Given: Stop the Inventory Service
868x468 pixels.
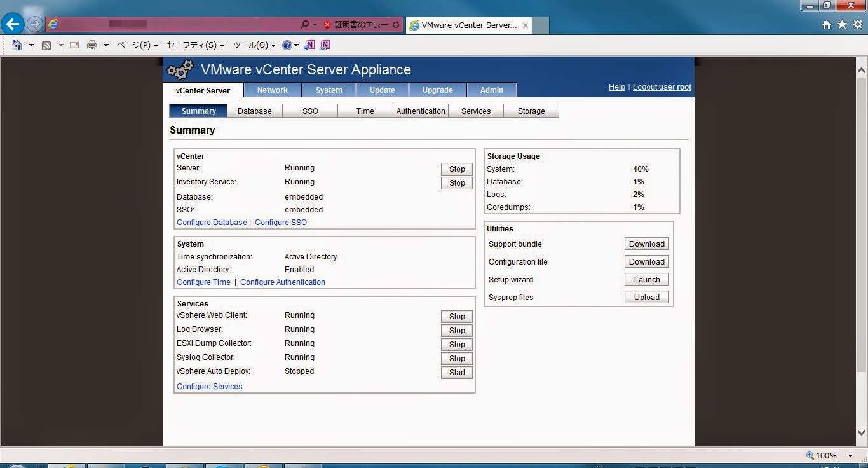Looking at the screenshot, I should 457,183.
